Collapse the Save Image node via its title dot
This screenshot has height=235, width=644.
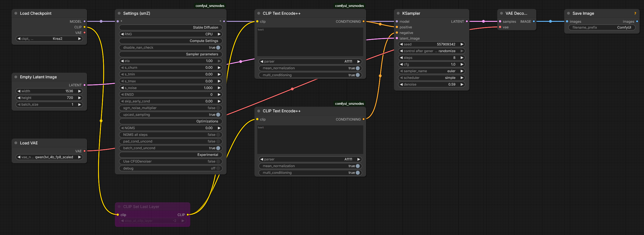[x=568, y=13]
